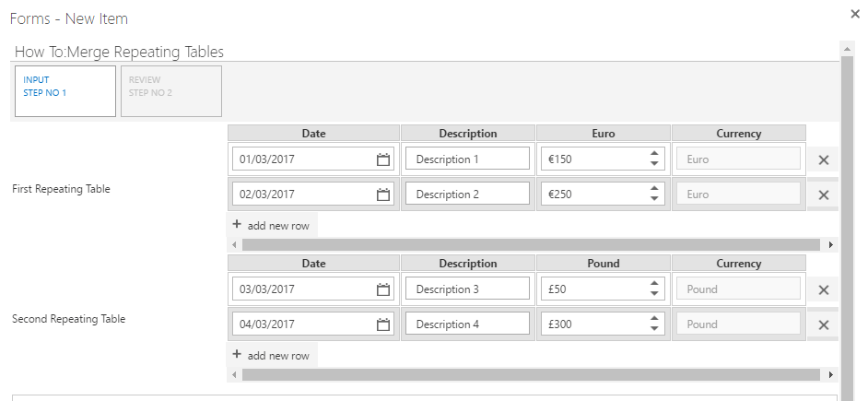
Task: Click the €250 amount field
Action: pyautogui.click(x=603, y=195)
